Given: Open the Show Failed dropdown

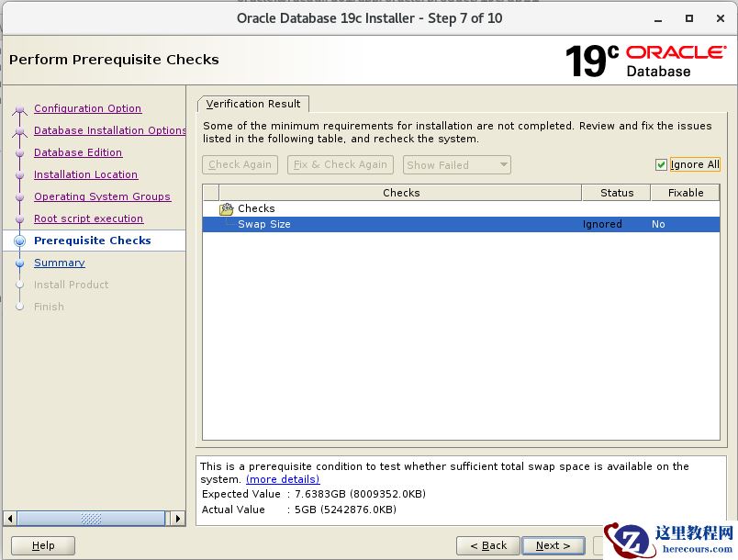Looking at the screenshot, I should [x=456, y=164].
